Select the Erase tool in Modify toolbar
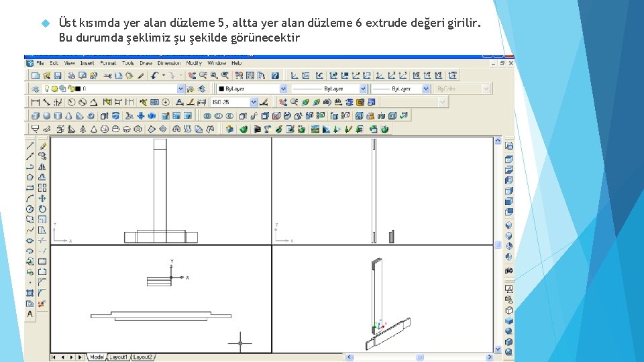The height and width of the screenshot is (362, 644). click(x=42, y=145)
